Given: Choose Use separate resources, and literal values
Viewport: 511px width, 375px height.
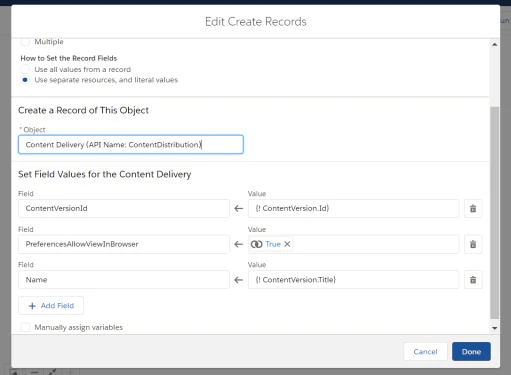Looking at the screenshot, I should (x=25, y=80).
